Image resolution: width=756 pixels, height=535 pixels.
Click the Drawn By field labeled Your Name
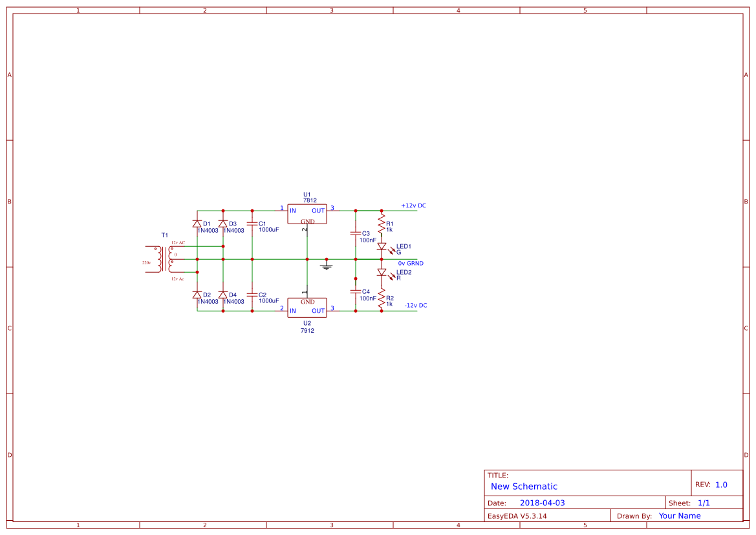pyautogui.click(x=679, y=516)
